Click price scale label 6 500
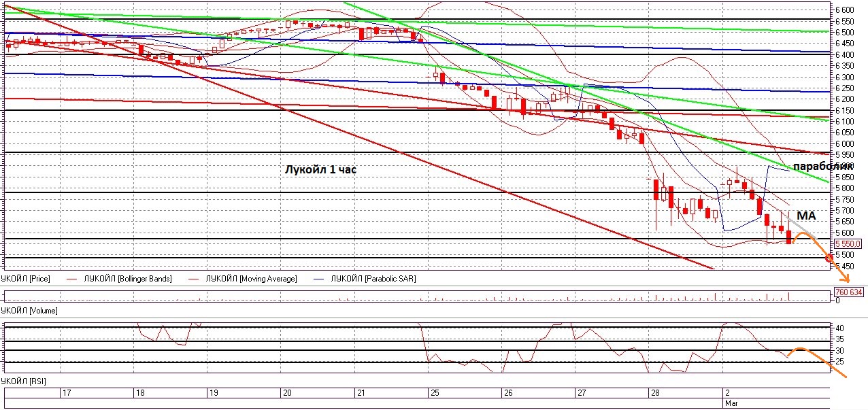 click(x=844, y=33)
